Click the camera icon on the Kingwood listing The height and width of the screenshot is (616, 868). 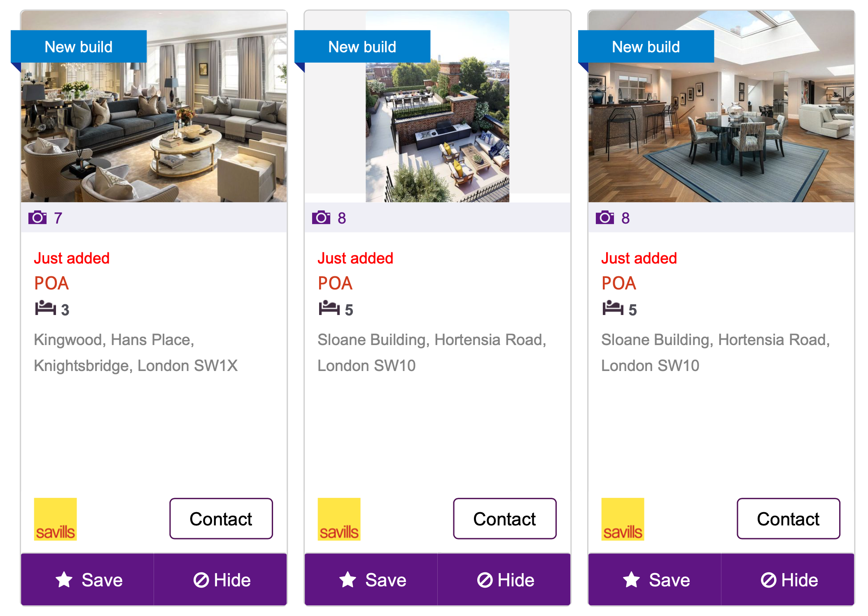(37, 217)
